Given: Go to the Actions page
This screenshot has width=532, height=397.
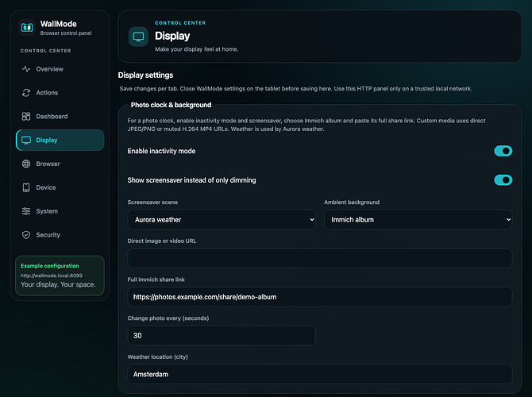Looking at the screenshot, I should pyautogui.click(x=60, y=93).
